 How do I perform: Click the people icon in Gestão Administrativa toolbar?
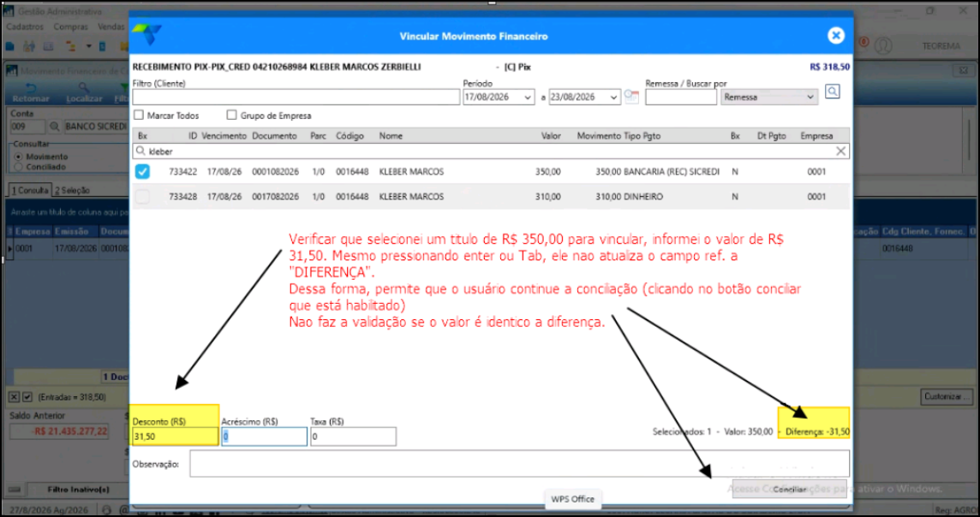(x=29, y=46)
